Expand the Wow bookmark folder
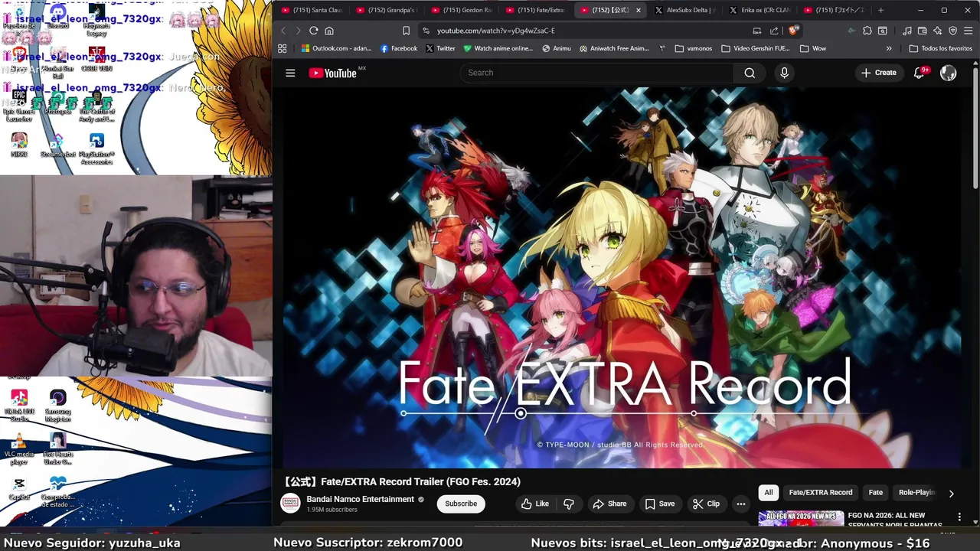This screenshot has height=551, width=980. [x=813, y=48]
